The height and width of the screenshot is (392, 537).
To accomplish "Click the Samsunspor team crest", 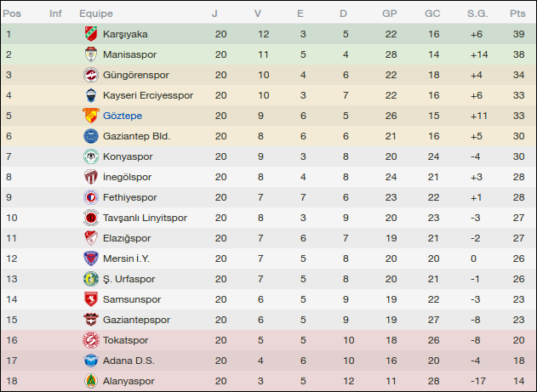I will click(90, 299).
